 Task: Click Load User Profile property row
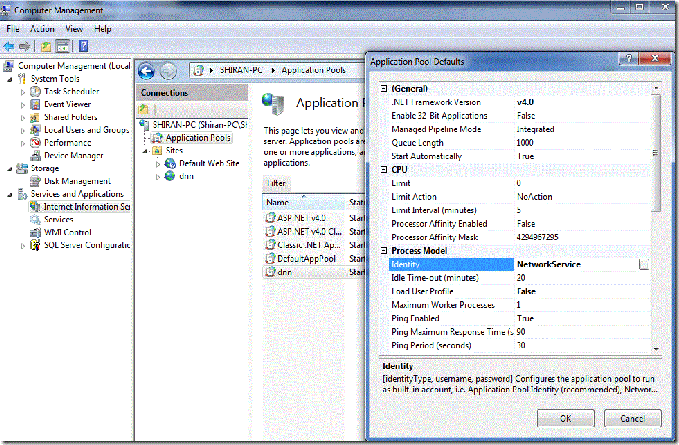[x=520, y=291]
